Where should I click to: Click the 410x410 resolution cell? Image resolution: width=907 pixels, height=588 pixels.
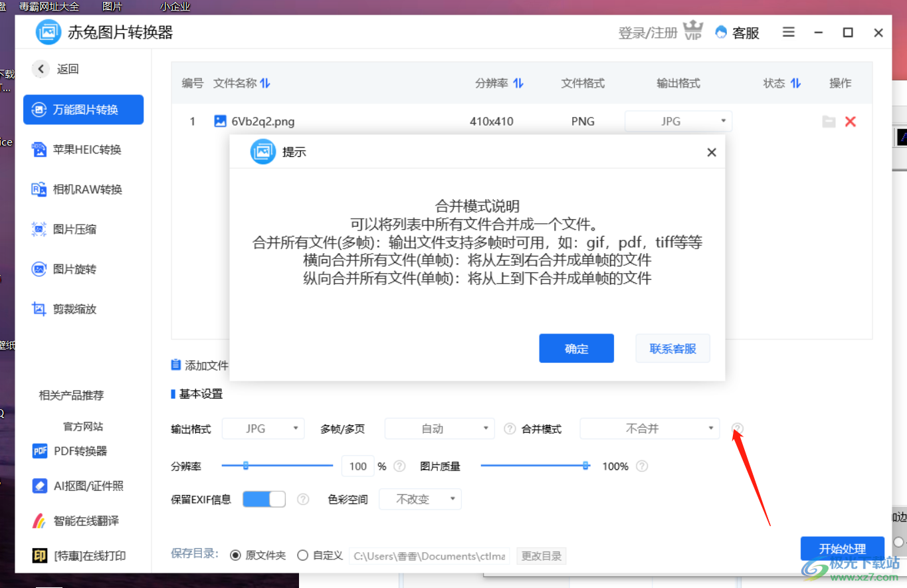(x=491, y=122)
